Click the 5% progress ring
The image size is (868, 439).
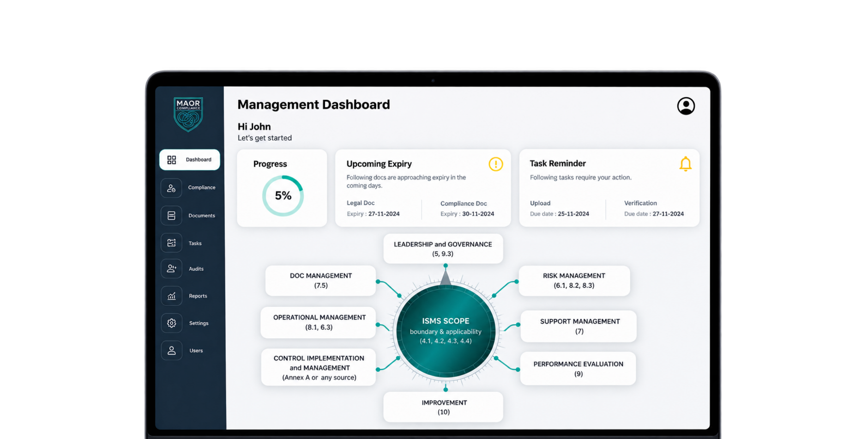[283, 196]
